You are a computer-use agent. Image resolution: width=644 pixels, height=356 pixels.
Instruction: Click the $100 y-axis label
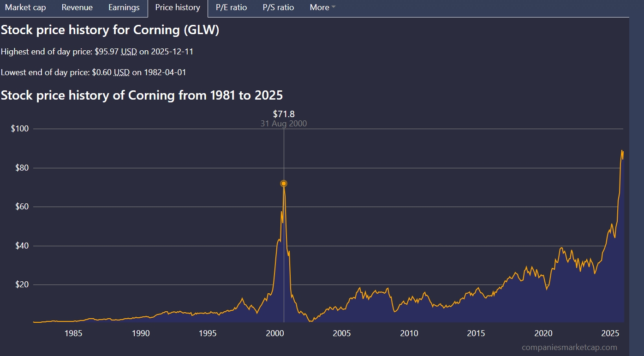pyautogui.click(x=20, y=129)
